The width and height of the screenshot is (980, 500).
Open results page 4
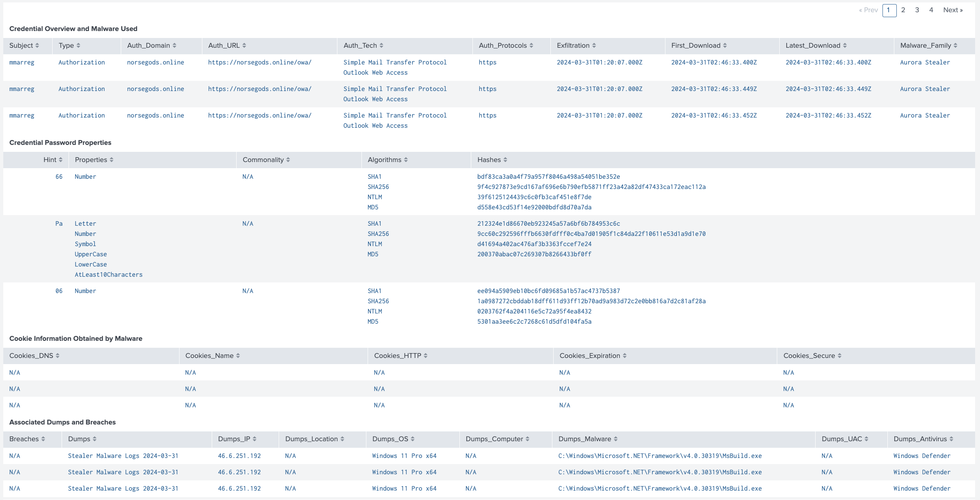931,10
